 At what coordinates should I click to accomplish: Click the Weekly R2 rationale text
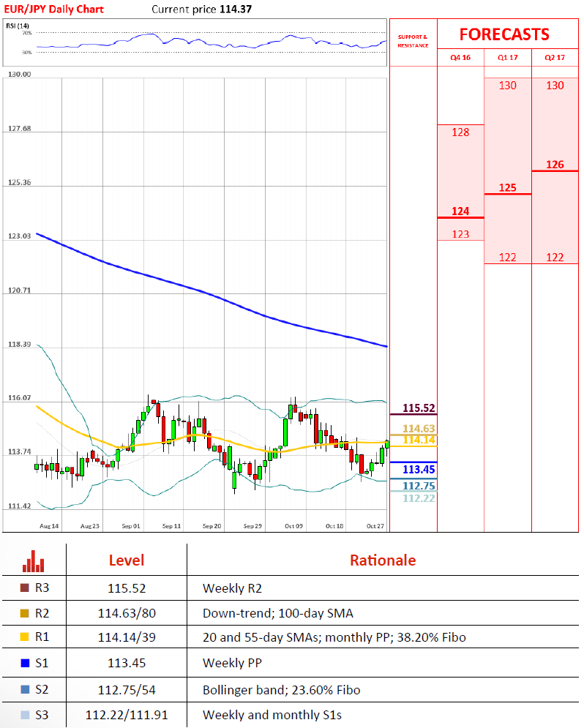point(232,589)
